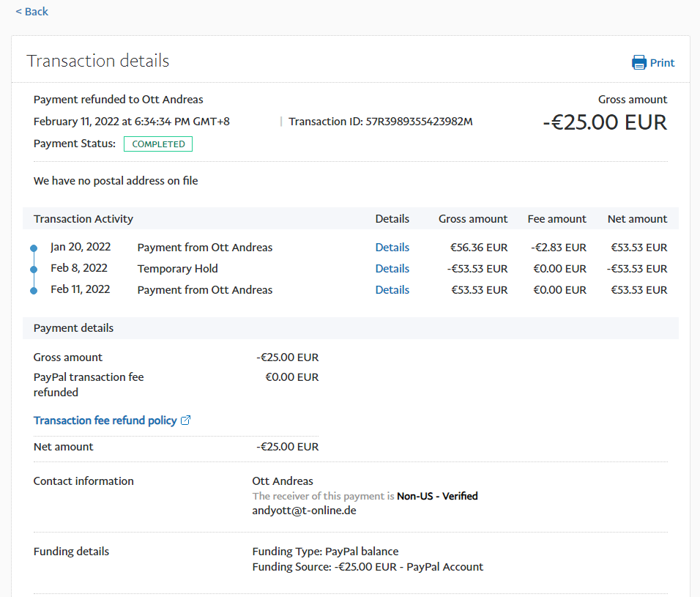Viewport: 700px width, 597px height.
Task: Click the Feb 8 timeline dot
Action: tap(34, 270)
